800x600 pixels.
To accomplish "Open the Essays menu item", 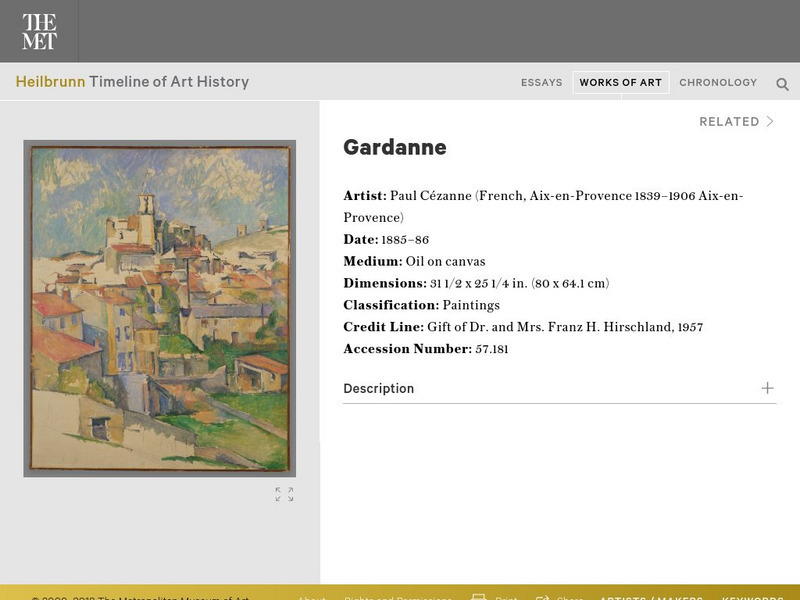I will point(541,83).
